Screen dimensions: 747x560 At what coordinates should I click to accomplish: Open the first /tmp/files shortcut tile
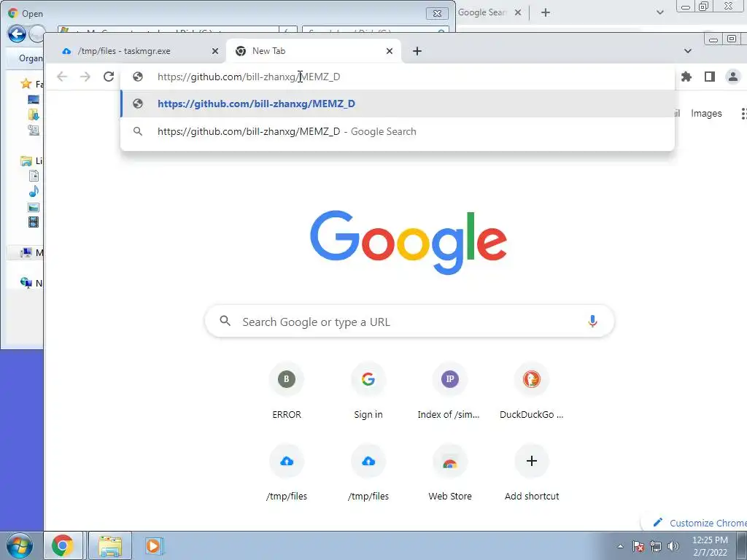click(286, 473)
